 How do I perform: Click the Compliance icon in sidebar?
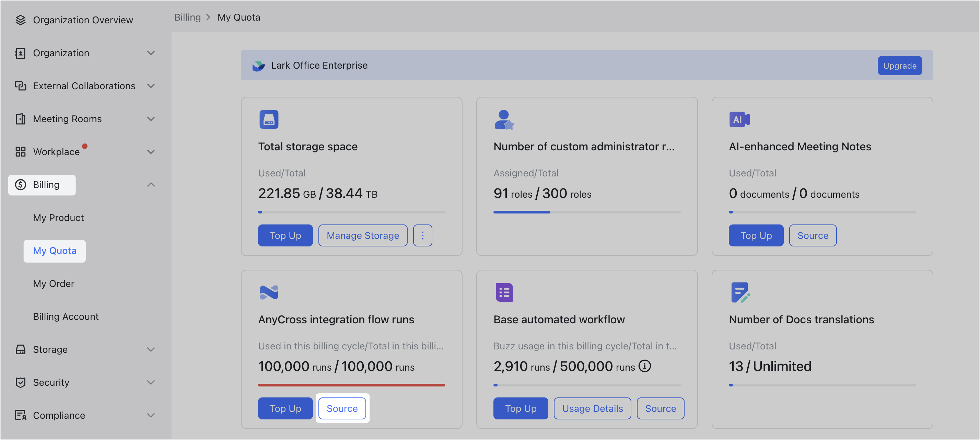click(21, 415)
